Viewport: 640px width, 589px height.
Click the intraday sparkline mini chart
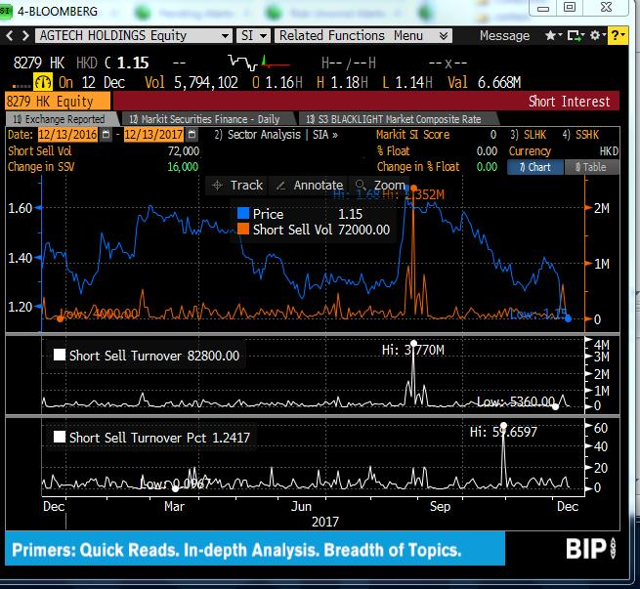[260, 63]
